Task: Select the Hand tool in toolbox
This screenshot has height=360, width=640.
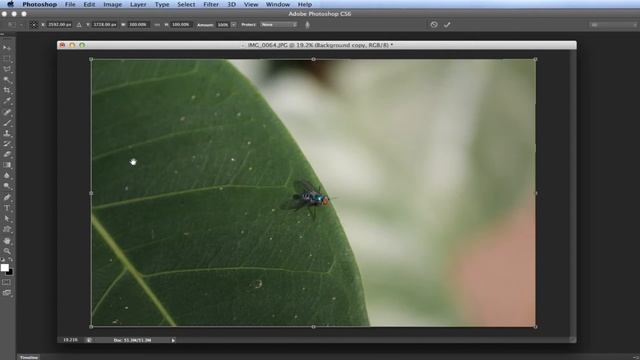Action: pos(7,240)
